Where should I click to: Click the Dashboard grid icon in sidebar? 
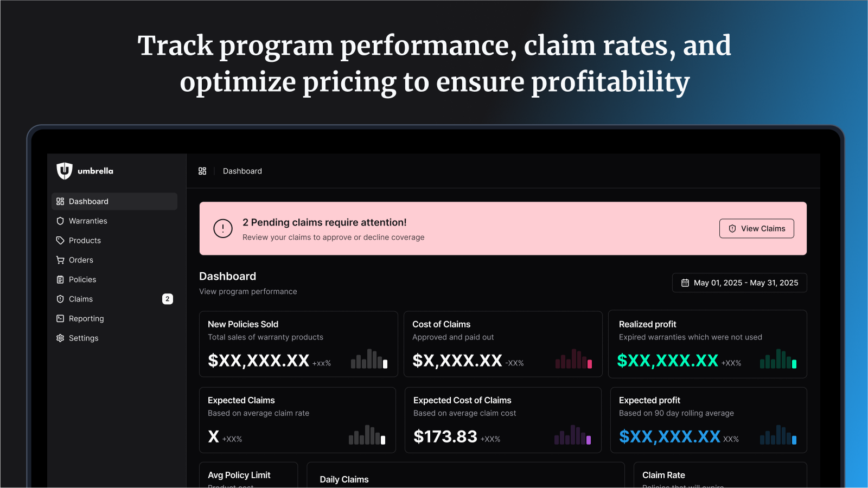[x=60, y=201]
